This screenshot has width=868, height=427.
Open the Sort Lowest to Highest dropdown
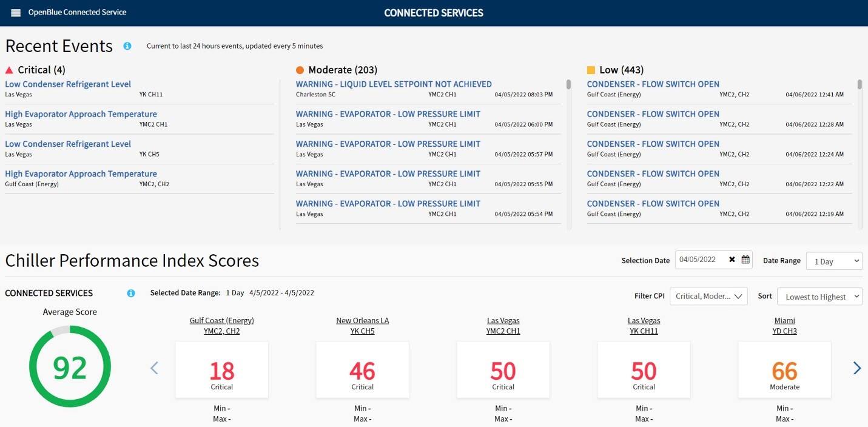(x=819, y=297)
